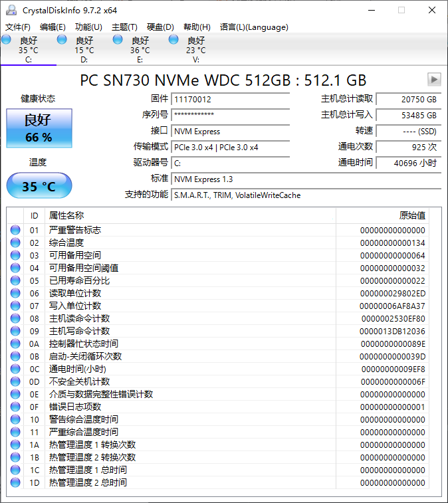The image size is (448, 503).
Task: Open the 硬盘(D) menu
Action: pos(160,27)
